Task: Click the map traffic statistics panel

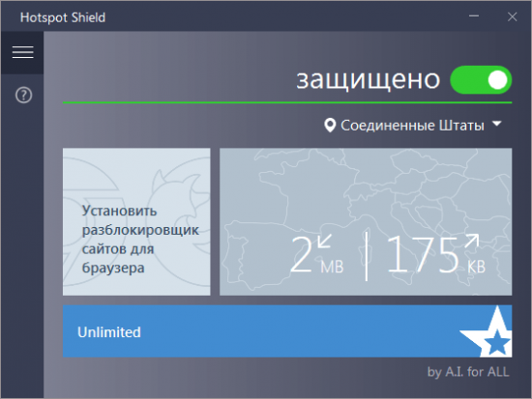Action: (x=366, y=221)
